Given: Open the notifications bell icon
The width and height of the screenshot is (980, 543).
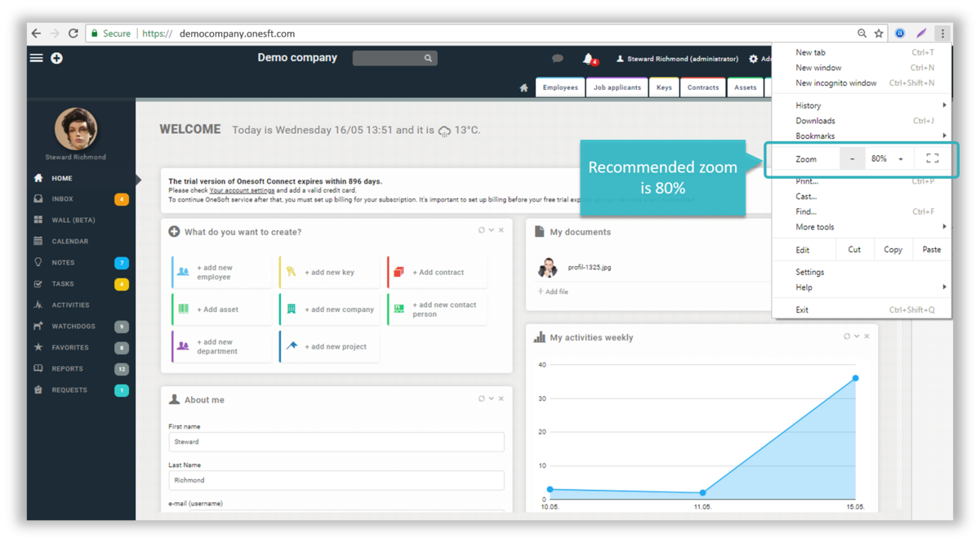Looking at the screenshot, I should click(587, 58).
